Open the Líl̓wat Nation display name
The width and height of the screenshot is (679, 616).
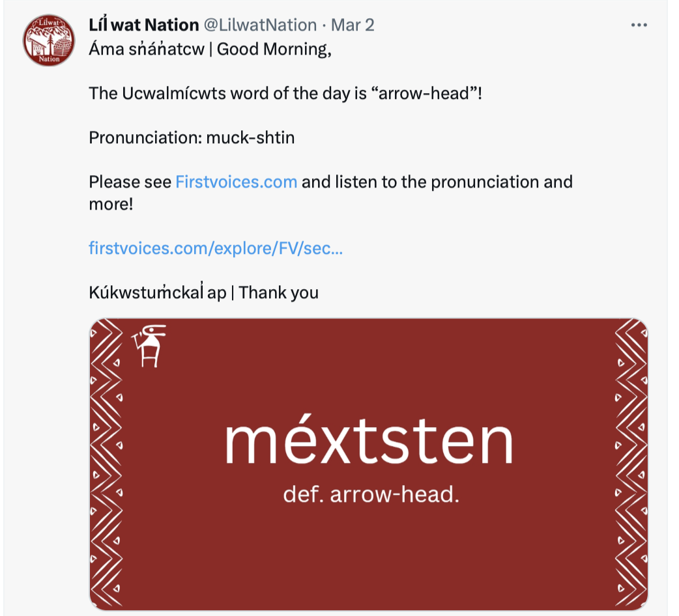pyautogui.click(x=143, y=25)
